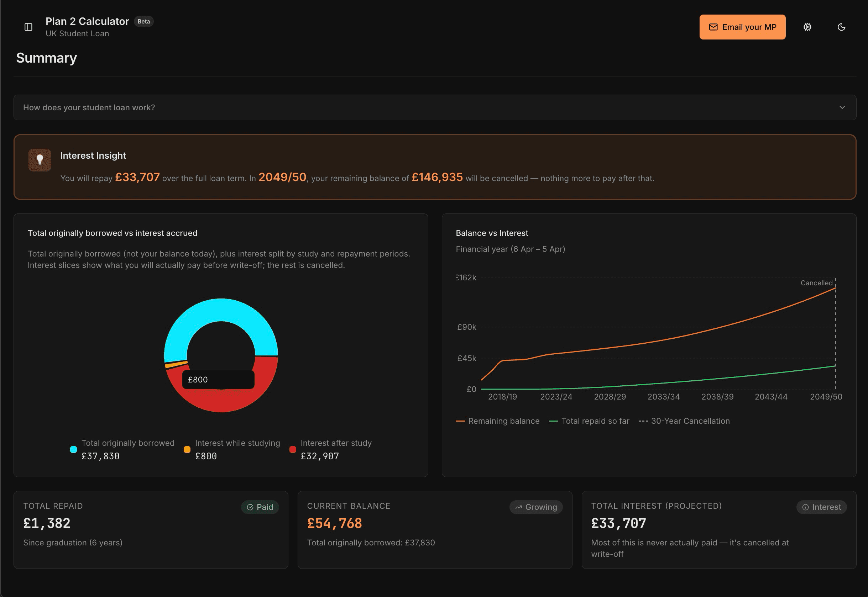This screenshot has height=597, width=868.
Task: Click the £146,935 cancelled balance figure
Action: tap(437, 177)
